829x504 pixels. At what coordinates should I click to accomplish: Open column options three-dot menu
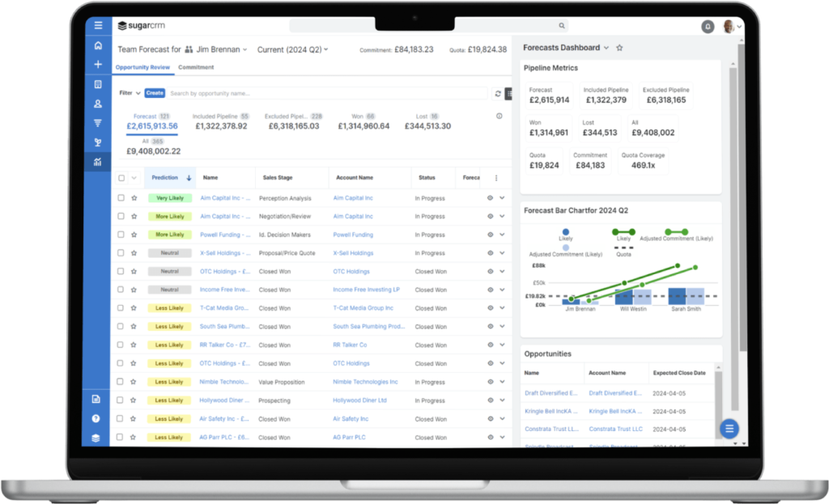(x=496, y=178)
